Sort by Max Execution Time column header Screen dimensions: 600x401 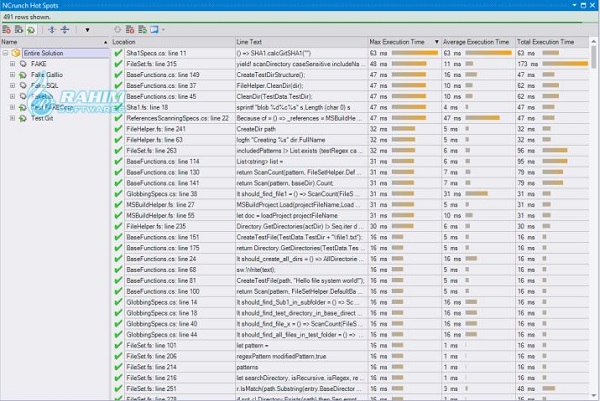(404, 42)
